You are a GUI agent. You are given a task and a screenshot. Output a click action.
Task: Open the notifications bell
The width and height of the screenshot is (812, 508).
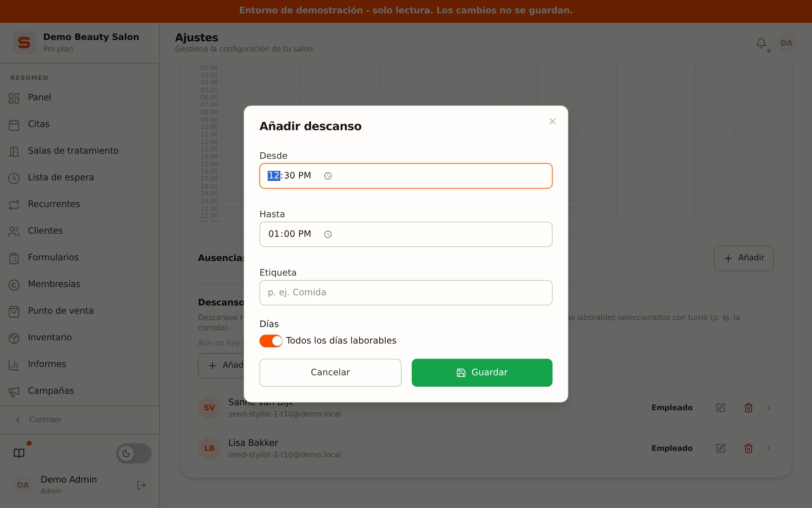[761, 43]
